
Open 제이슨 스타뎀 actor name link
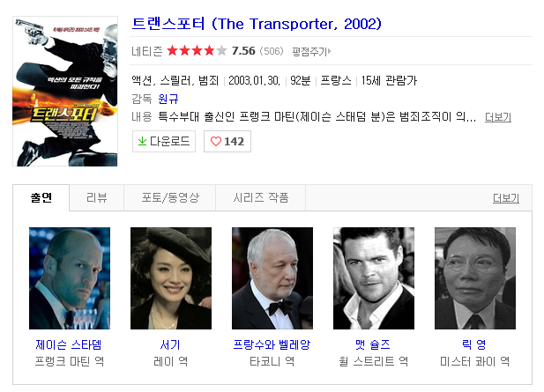click(x=69, y=344)
